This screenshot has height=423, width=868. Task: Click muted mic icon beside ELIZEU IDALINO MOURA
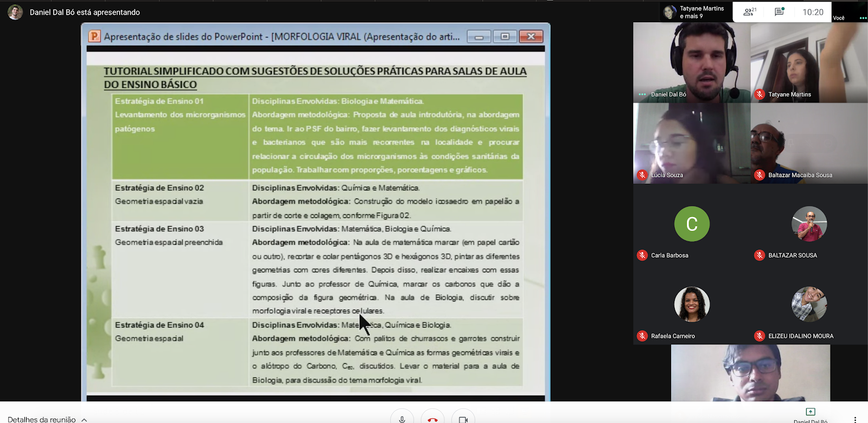(x=759, y=336)
